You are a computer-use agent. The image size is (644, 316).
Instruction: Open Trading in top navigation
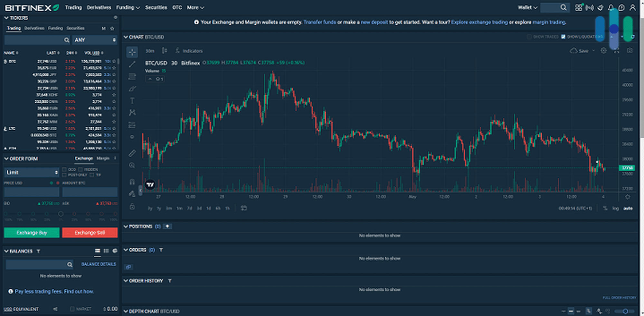coord(73,7)
